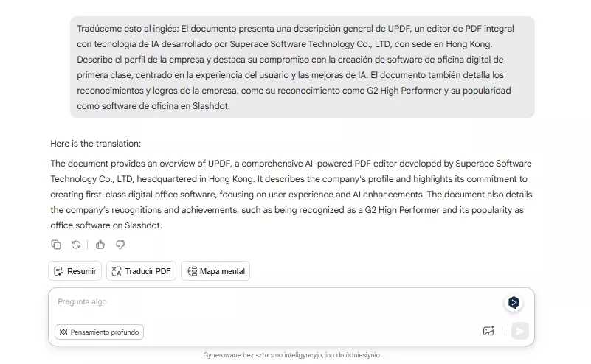Image resolution: width=591 pixels, height=364 pixels.
Task: Mark the response with thumbs down
Action: coord(120,245)
